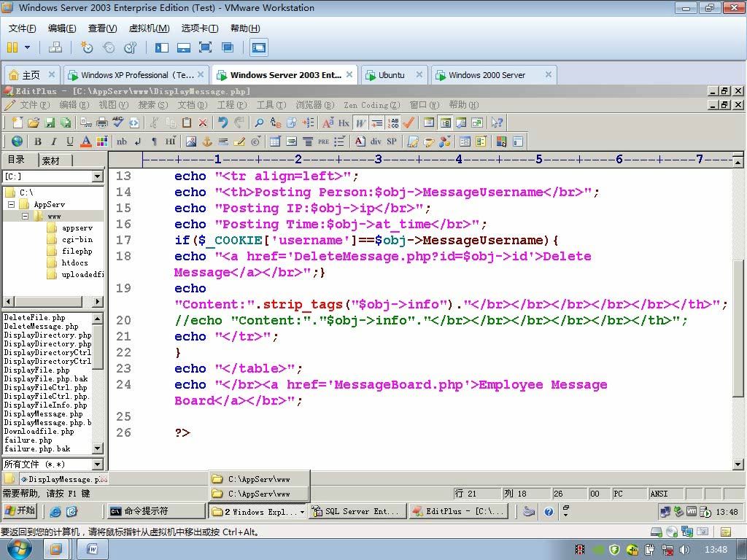Select the DisplayMessage.php document tab
Viewport: 747px width, 560px height.
point(62,479)
